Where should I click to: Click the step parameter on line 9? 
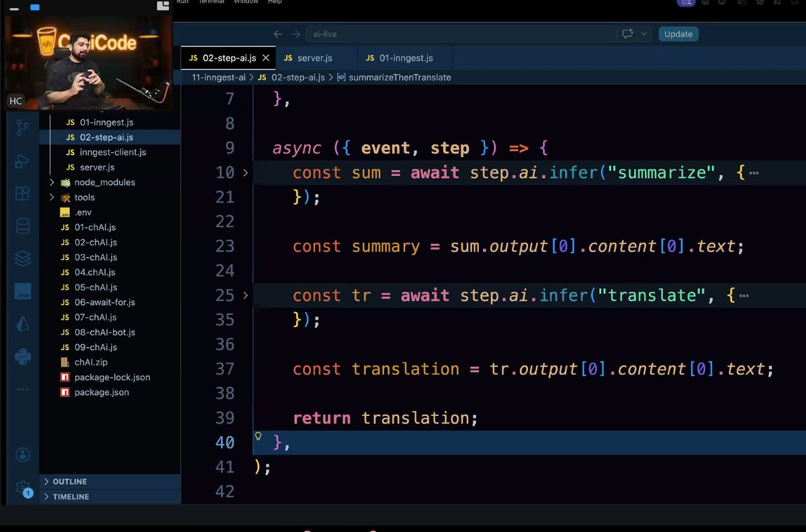(449, 148)
